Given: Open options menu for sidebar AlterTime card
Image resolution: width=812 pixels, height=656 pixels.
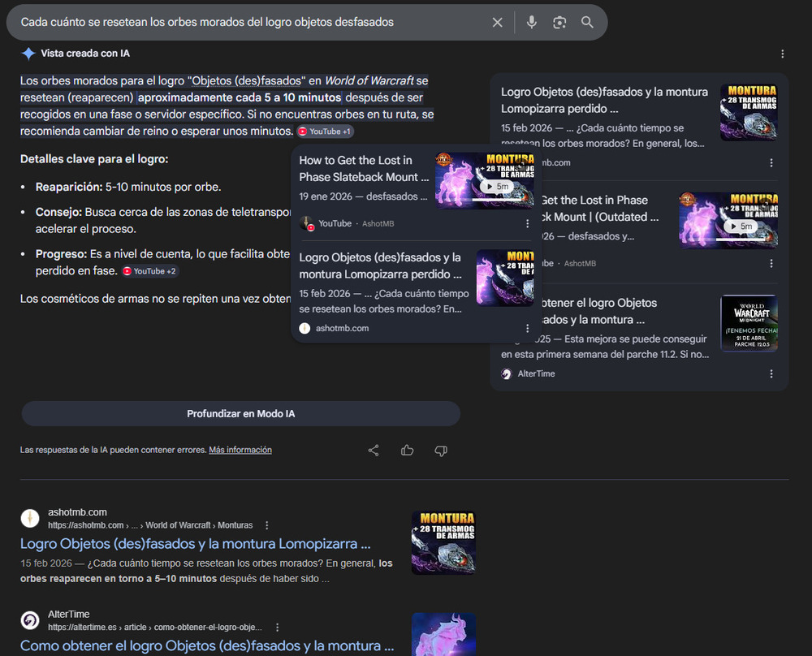Looking at the screenshot, I should click(771, 373).
